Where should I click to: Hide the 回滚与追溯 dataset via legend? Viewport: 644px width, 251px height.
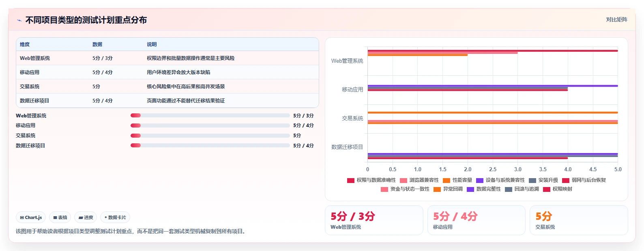522,189
